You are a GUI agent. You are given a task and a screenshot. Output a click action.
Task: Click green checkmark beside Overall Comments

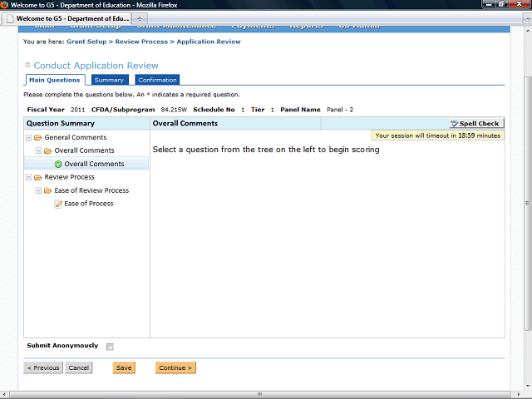[58, 164]
